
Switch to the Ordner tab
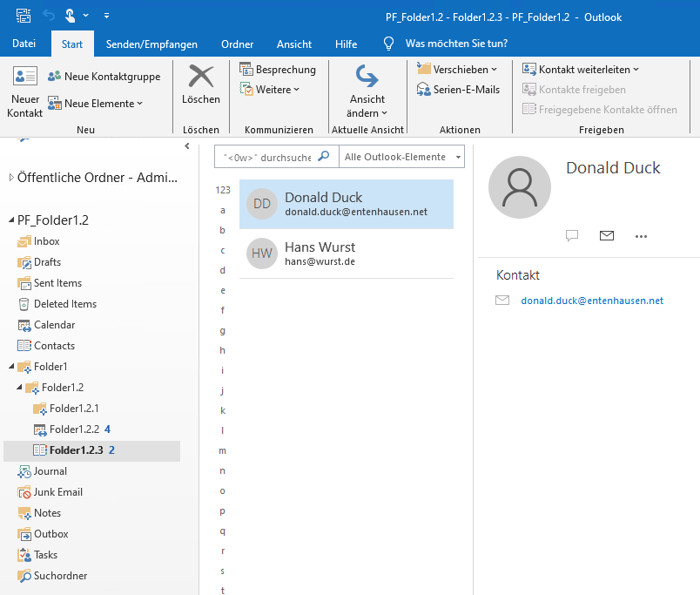237,44
